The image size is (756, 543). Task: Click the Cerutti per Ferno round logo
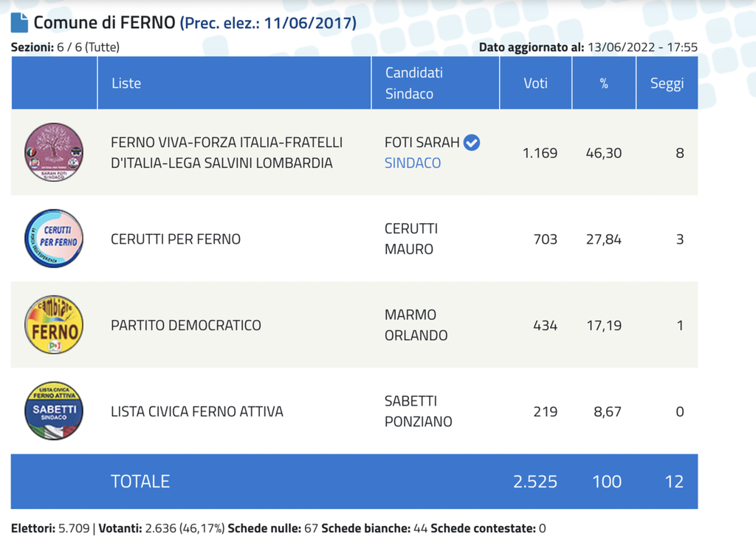pos(54,239)
